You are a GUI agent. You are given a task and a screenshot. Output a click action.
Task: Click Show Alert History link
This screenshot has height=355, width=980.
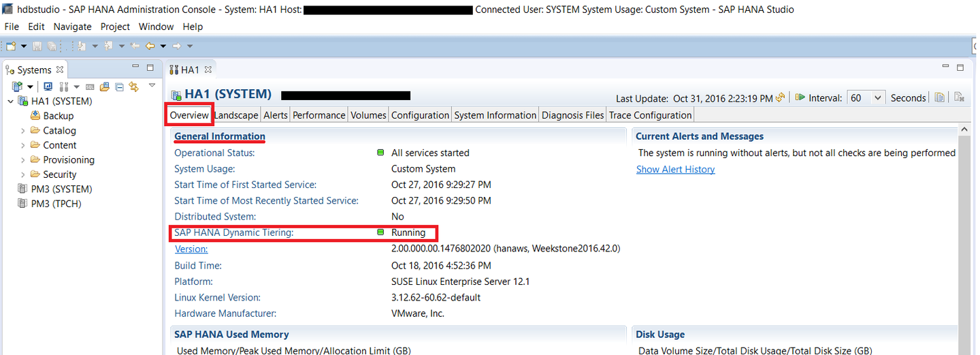[x=675, y=169]
